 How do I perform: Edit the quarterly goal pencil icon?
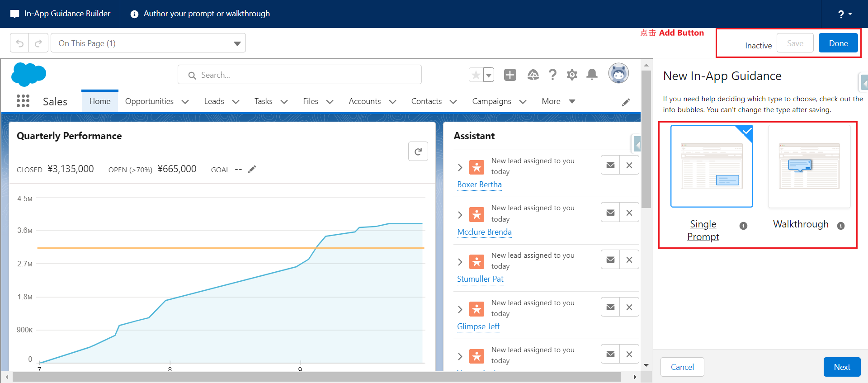coord(252,169)
